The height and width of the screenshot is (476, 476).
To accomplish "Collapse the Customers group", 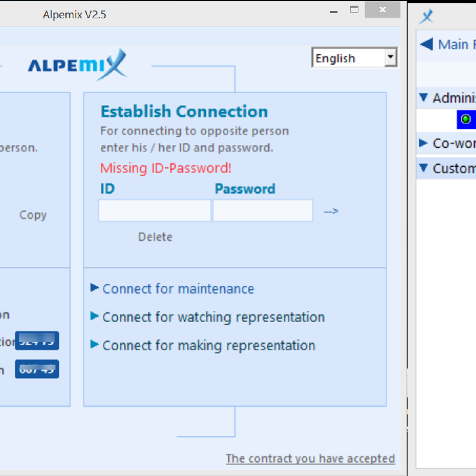I will pyautogui.click(x=423, y=168).
